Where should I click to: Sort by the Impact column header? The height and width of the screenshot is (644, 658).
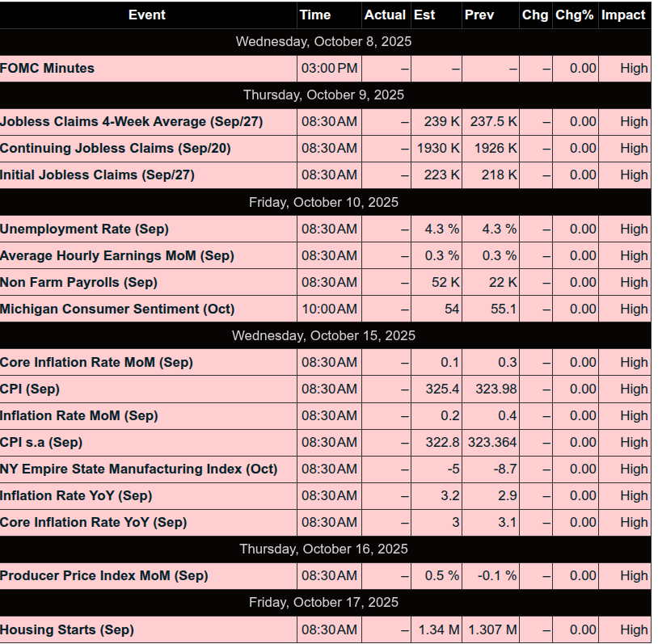(623, 15)
